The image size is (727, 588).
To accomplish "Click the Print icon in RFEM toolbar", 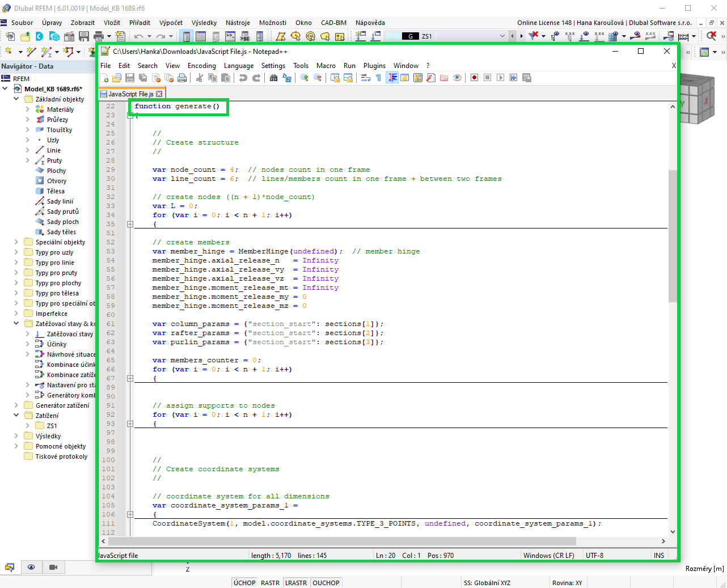I will point(99,36).
